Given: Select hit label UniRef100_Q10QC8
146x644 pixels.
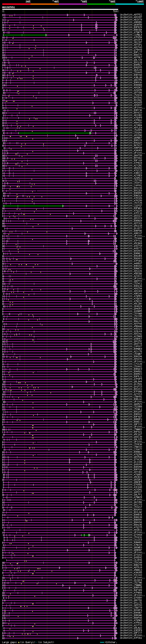Looking at the screenshot, I should (131, 580).
